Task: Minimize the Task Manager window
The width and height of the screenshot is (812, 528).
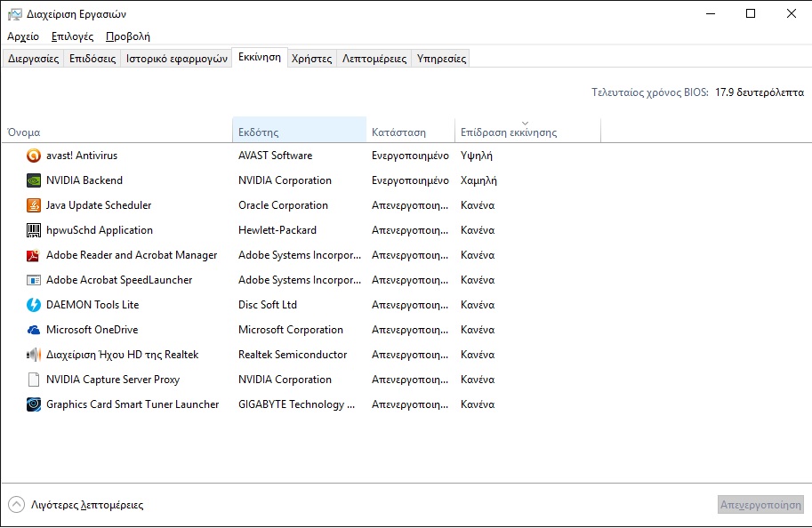Action: coord(711,14)
